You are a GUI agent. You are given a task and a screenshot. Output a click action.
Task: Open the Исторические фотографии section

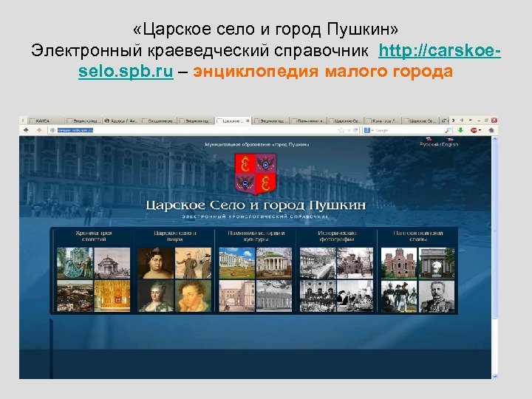[337, 236]
